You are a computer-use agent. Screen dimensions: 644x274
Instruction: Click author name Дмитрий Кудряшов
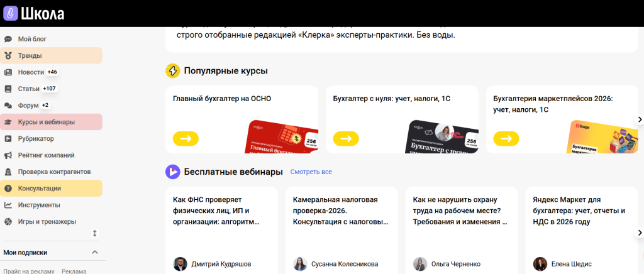pos(221,264)
